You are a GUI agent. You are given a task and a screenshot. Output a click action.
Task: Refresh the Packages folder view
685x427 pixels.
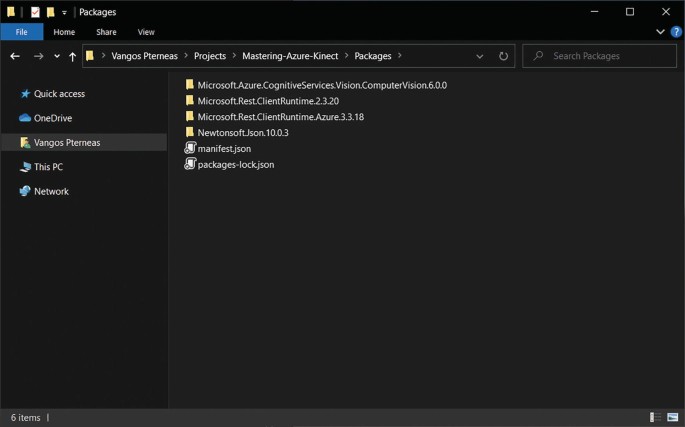pyautogui.click(x=503, y=56)
